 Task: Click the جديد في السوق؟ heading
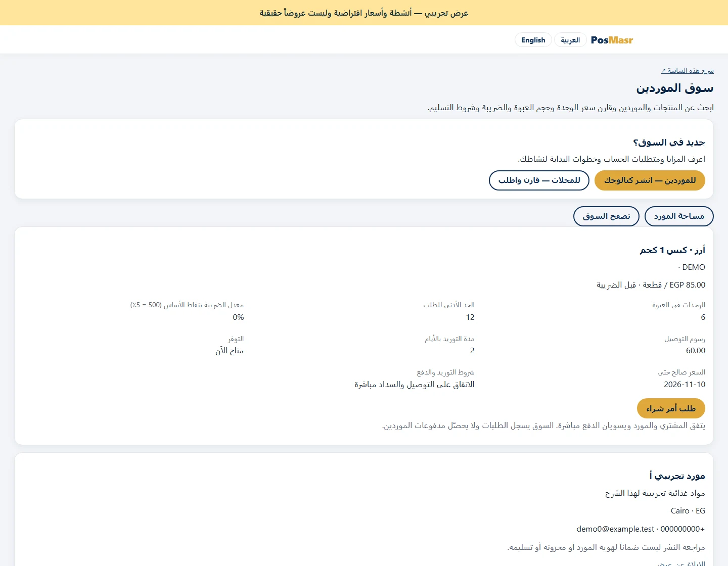[669, 143]
